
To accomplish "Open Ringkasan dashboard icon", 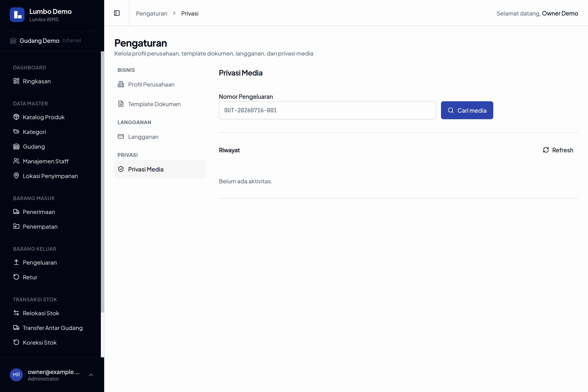I will [16, 81].
